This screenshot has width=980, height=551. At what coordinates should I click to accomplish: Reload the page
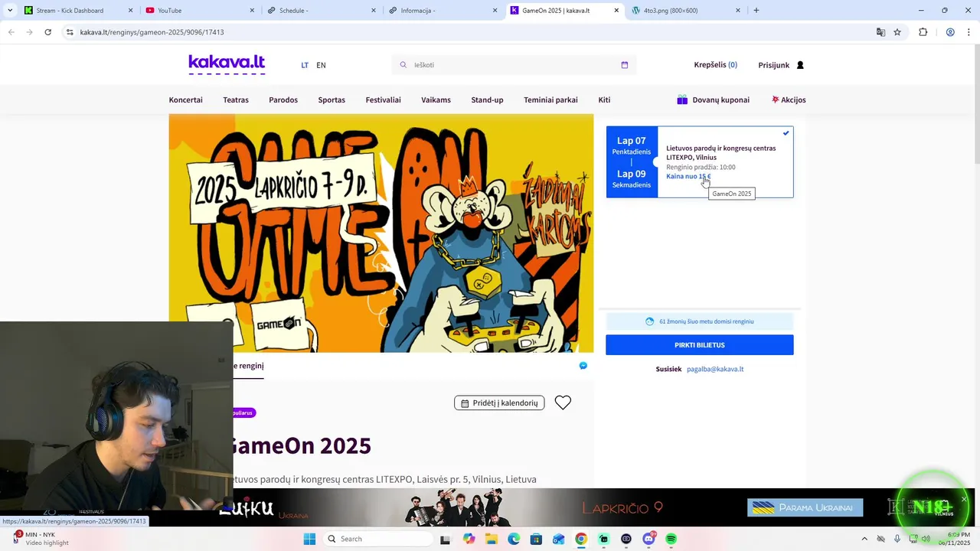coord(47,32)
